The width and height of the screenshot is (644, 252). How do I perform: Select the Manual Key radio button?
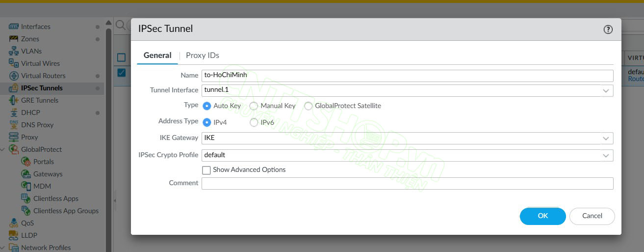pos(254,106)
